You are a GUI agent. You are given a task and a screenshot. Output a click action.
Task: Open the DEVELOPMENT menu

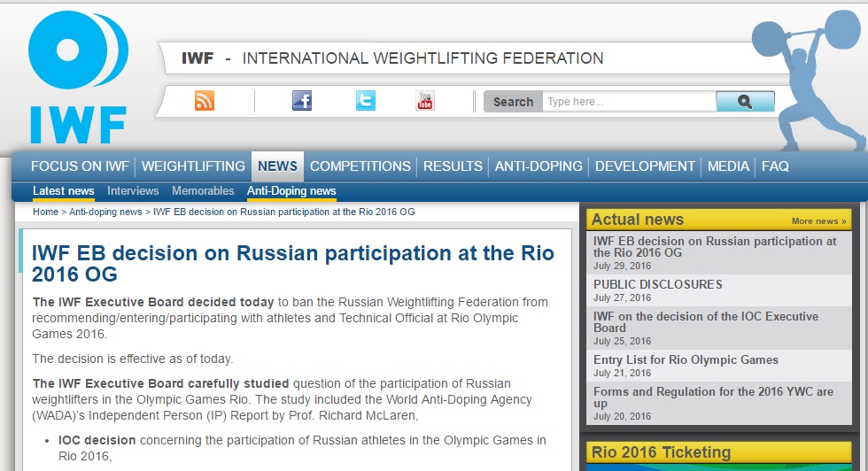coord(645,166)
